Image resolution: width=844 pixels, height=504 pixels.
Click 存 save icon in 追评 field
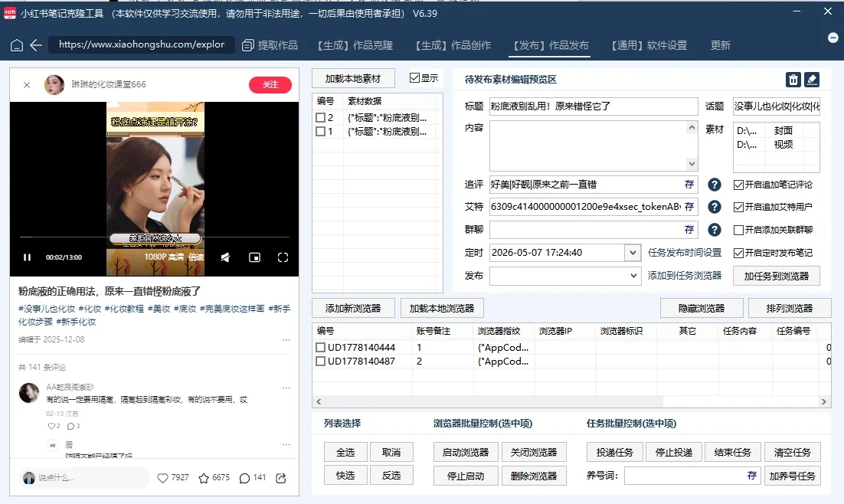pyautogui.click(x=689, y=185)
